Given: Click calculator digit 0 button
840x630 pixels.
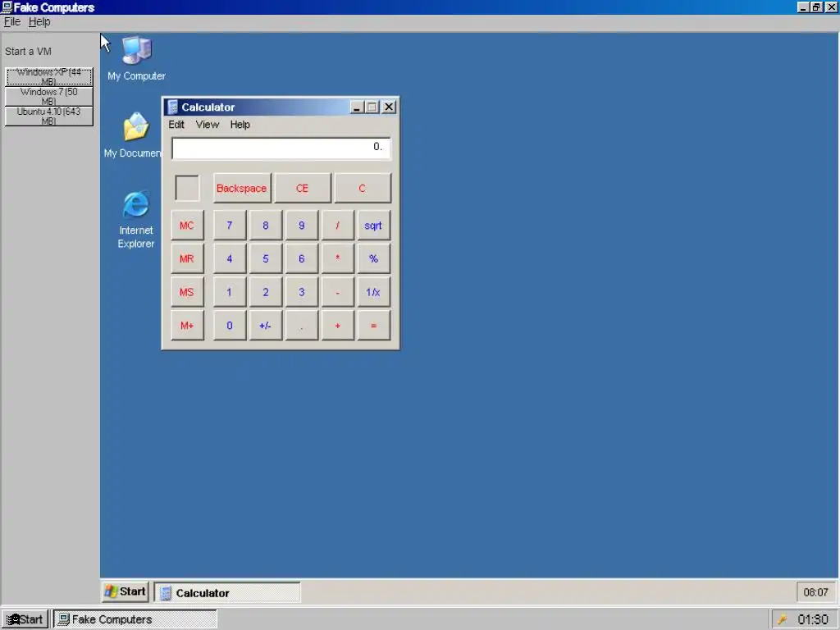Looking at the screenshot, I should pos(230,325).
